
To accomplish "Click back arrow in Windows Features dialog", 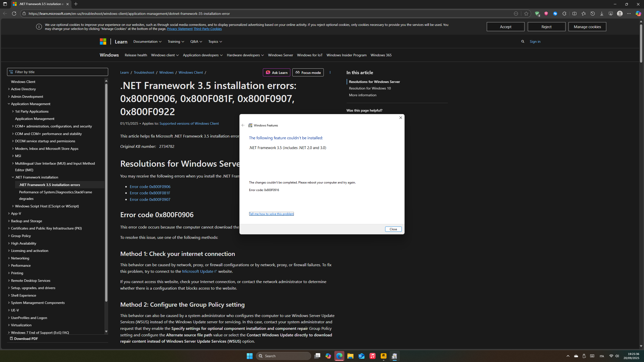I will coord(243,125).
